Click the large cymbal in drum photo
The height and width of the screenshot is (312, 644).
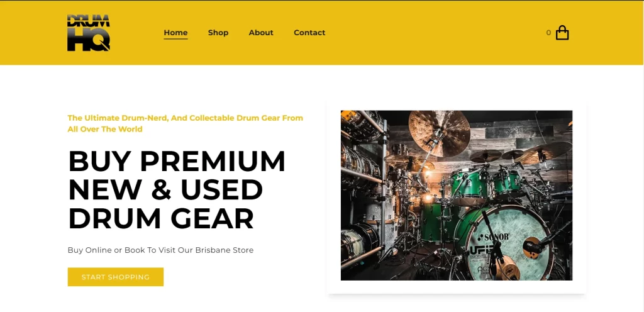tap(440, 133)
